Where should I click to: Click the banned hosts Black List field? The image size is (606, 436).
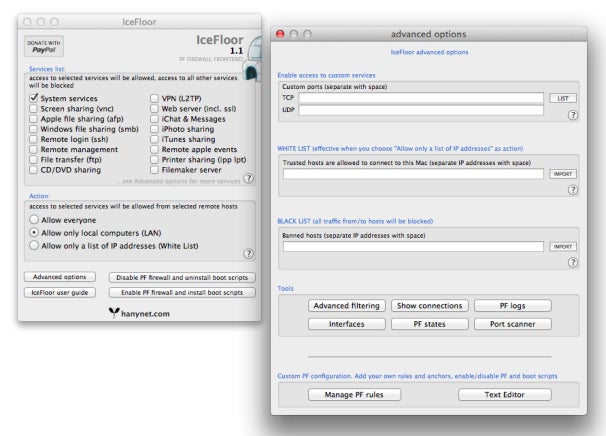(x=413, y=247)
